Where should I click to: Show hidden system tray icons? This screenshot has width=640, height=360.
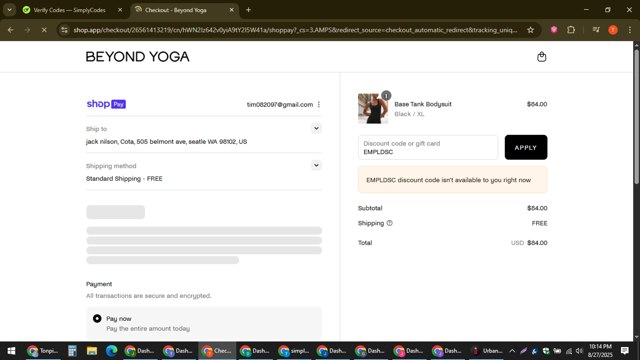(512, 351)
